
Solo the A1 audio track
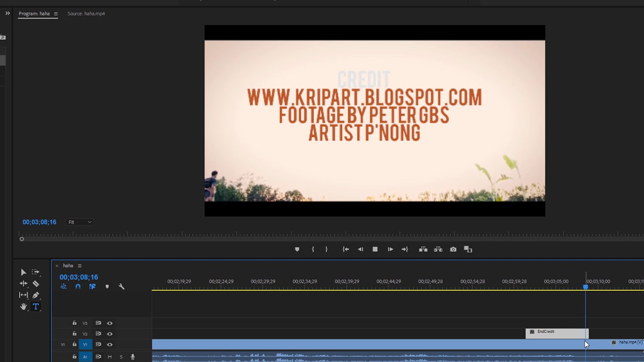[121, 356]
